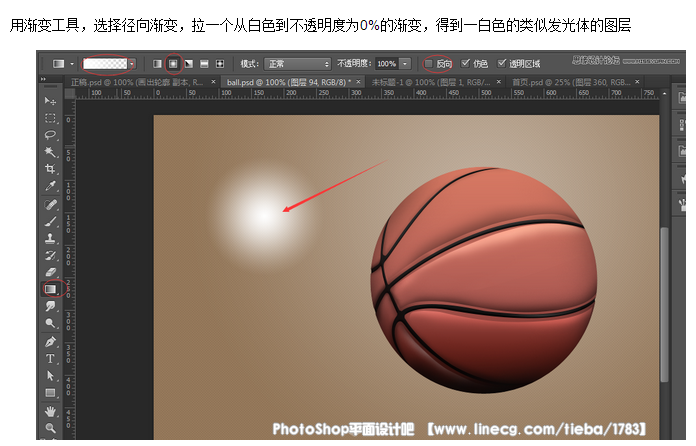The height and width of the screenshot is (446, 696).
Task: Click the 100% opacity value field
Action: [x=387, y=64]
